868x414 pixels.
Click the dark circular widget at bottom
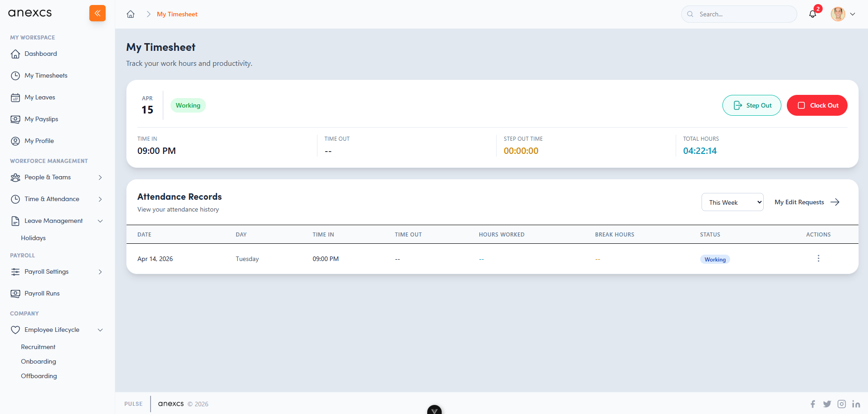434,409
